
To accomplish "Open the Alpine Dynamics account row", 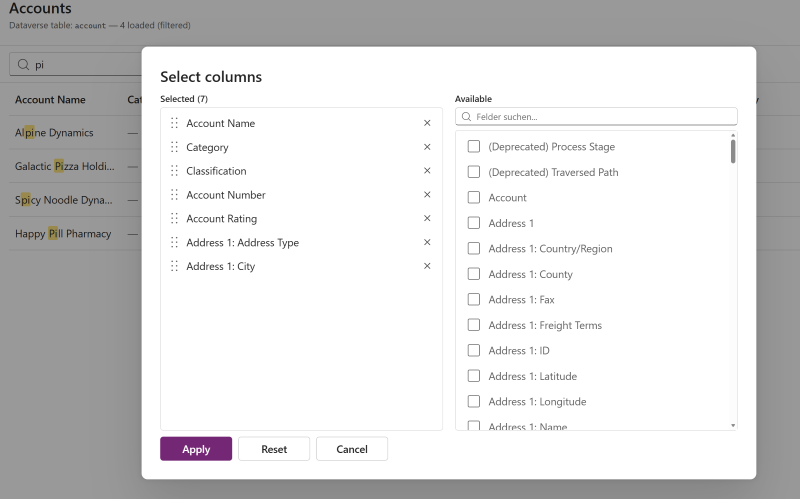I will pyautogui.click(x=54, y=133).
